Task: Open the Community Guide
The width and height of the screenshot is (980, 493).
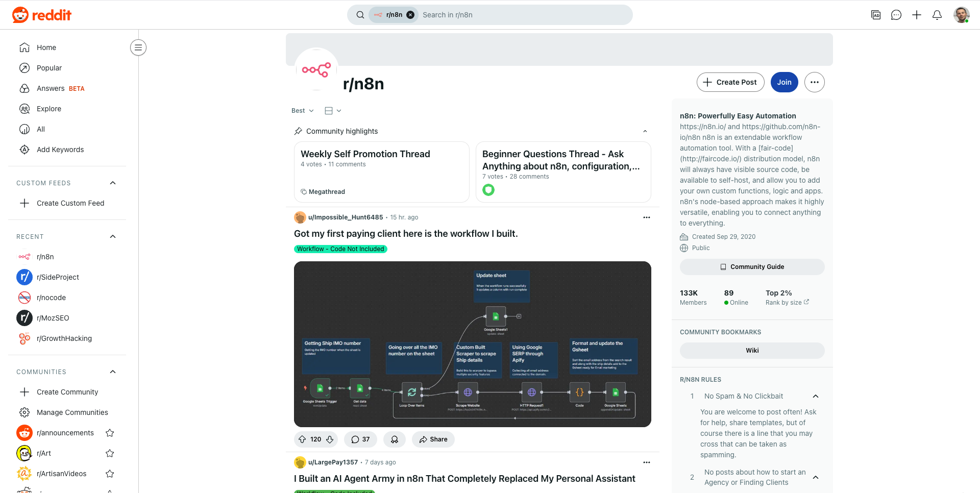Action: click(752, 267)
